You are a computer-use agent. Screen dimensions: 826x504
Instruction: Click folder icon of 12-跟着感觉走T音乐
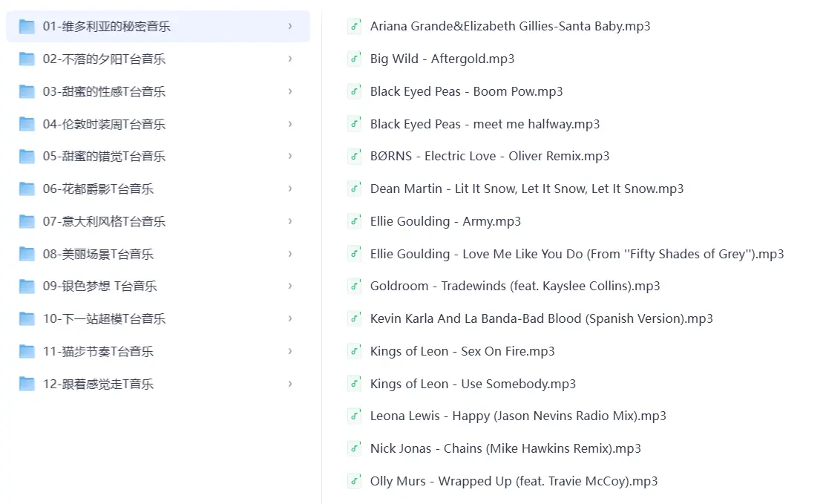pos(27,384)
